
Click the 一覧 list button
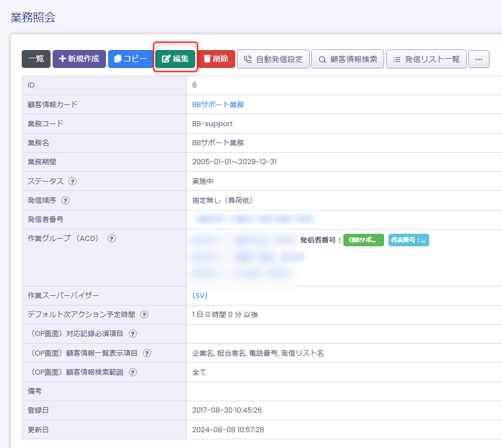pyautogui.click(x=36, y=59)
